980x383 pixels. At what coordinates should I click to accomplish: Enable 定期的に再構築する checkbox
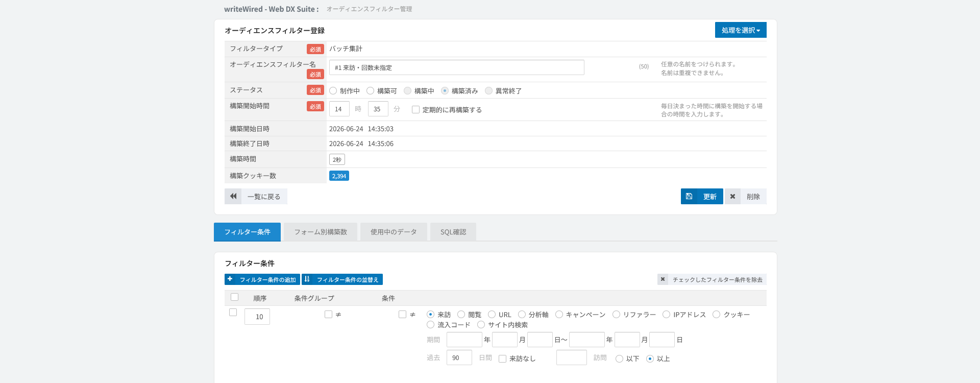(415, 110)
